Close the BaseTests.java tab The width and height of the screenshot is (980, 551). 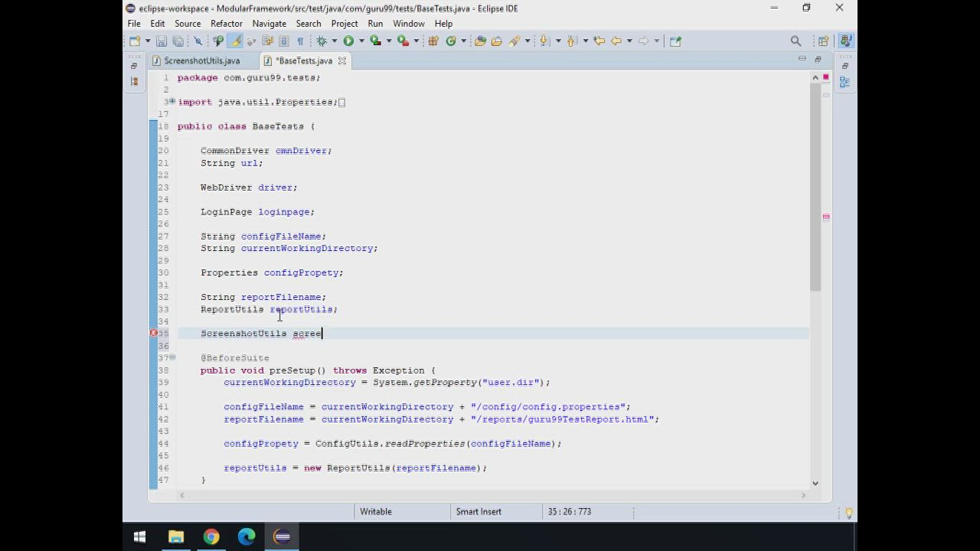[342, 60]
